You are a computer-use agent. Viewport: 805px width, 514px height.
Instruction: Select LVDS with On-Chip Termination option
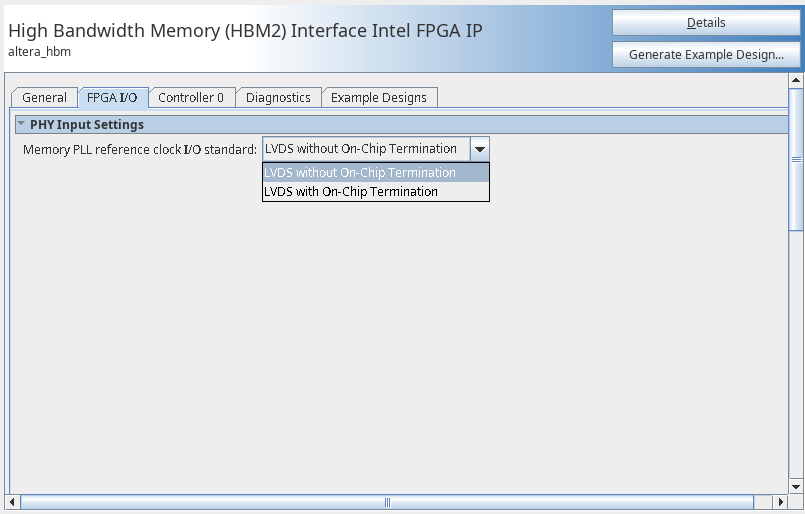point(351,191)
